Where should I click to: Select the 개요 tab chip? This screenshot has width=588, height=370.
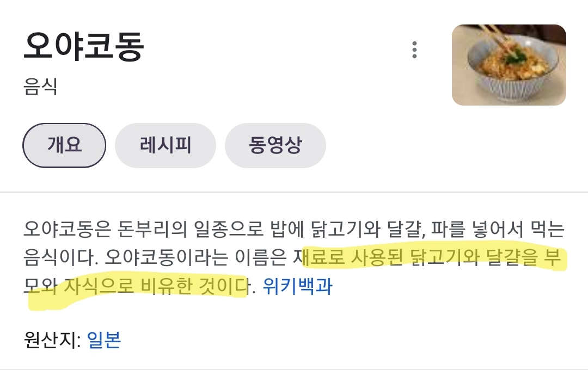tap(64, 145)
